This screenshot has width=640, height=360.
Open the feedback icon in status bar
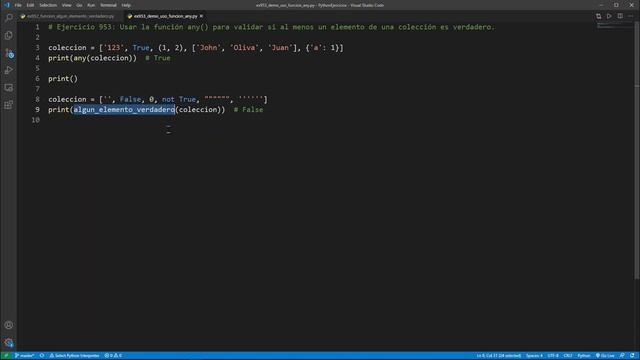[x=622, y=356]
